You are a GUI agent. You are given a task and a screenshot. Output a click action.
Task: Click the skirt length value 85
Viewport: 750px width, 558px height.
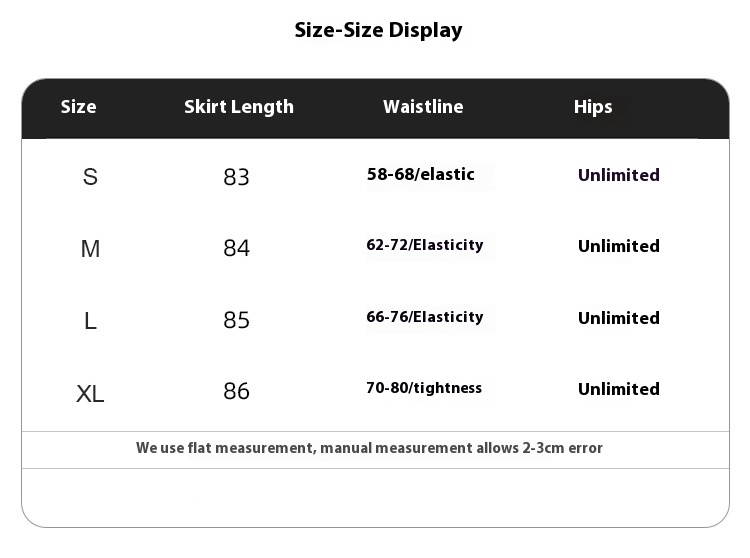236,320
